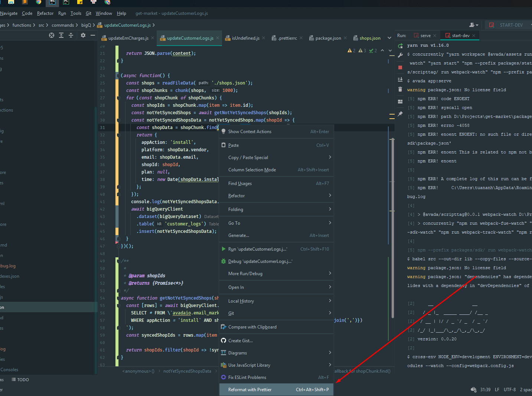This screenshot has height=396, width=532.
Task: Stop the running start-dev process
Action: [400, 67]
